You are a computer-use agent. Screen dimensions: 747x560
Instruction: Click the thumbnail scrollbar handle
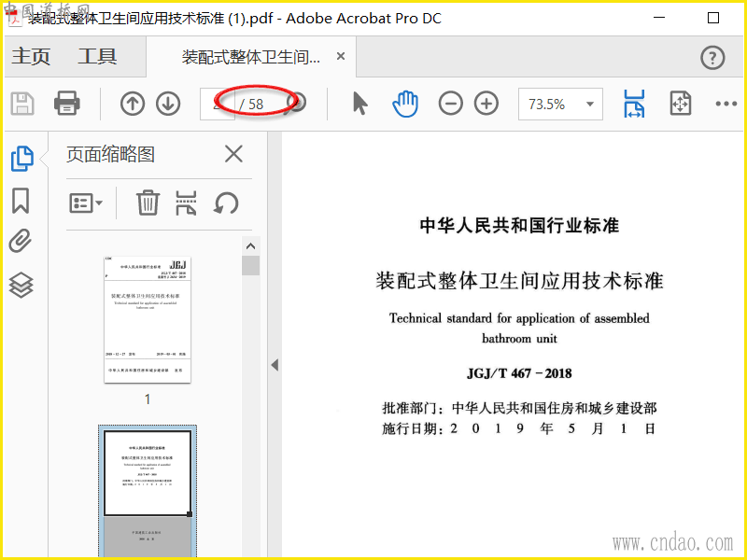click(x=250, y=266)
